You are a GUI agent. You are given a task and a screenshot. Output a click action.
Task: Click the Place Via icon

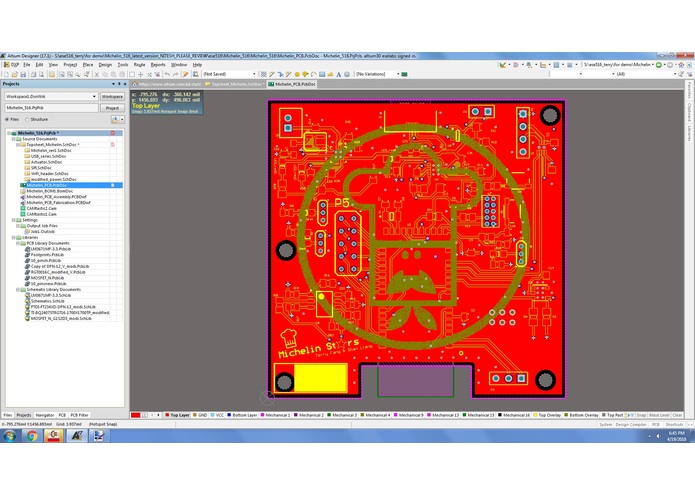click(x=305, y=74)
